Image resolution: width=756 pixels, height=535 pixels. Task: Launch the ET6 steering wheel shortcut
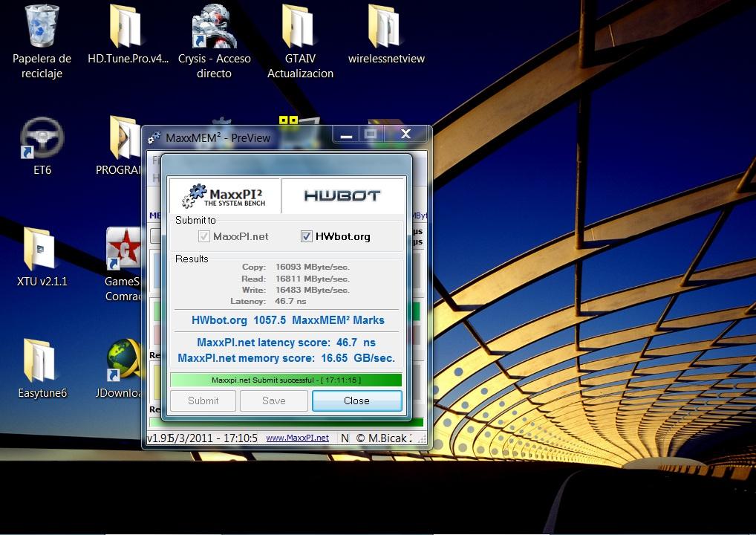[42, 146]
